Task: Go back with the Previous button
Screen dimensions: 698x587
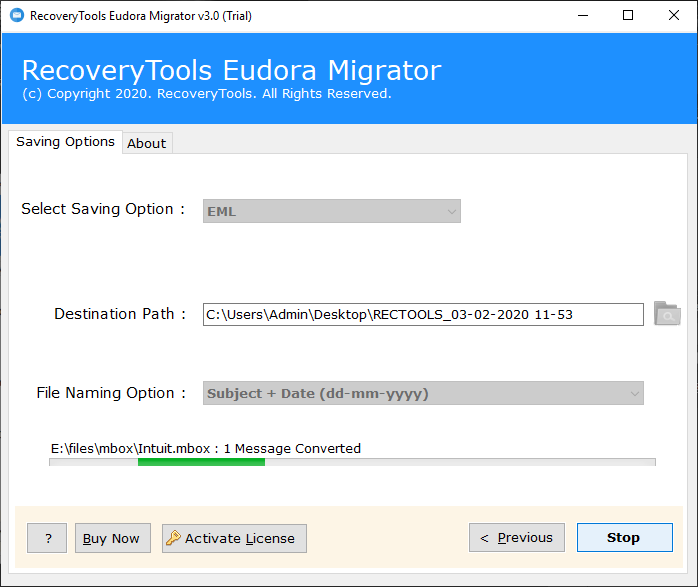Action: point(517,538)
